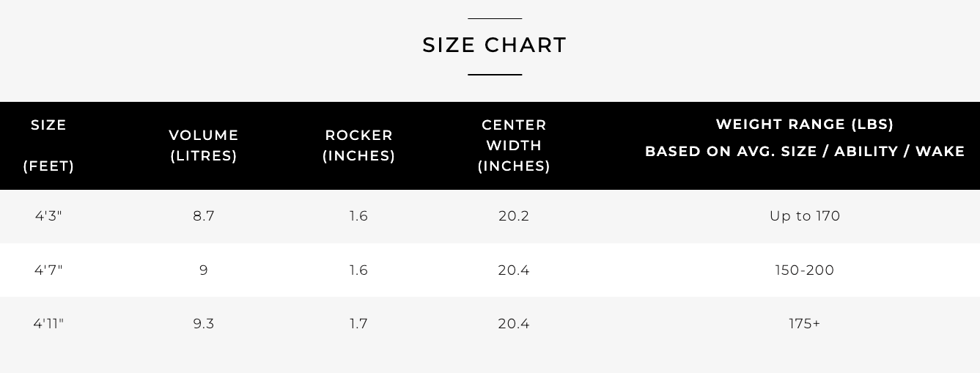The image size is (980, 373).
Task: Click the 1.6 rocker value for 4'3"
Action: point(359,216)
